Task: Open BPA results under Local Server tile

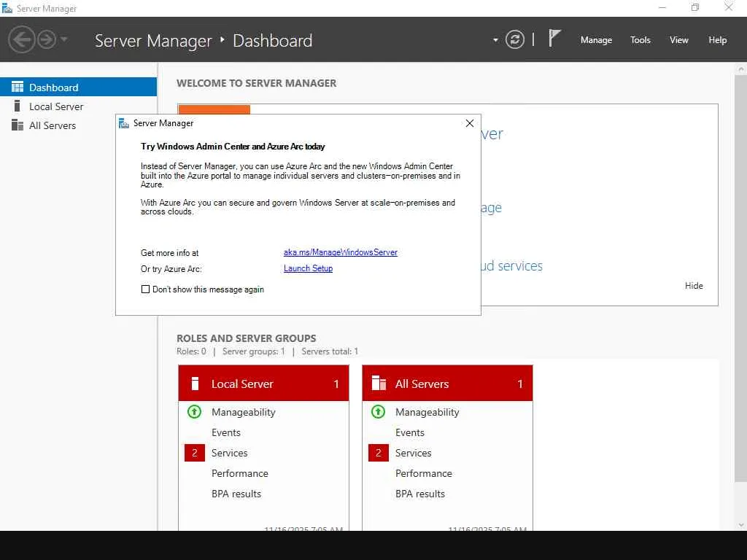Action: (x=236, y=494)
